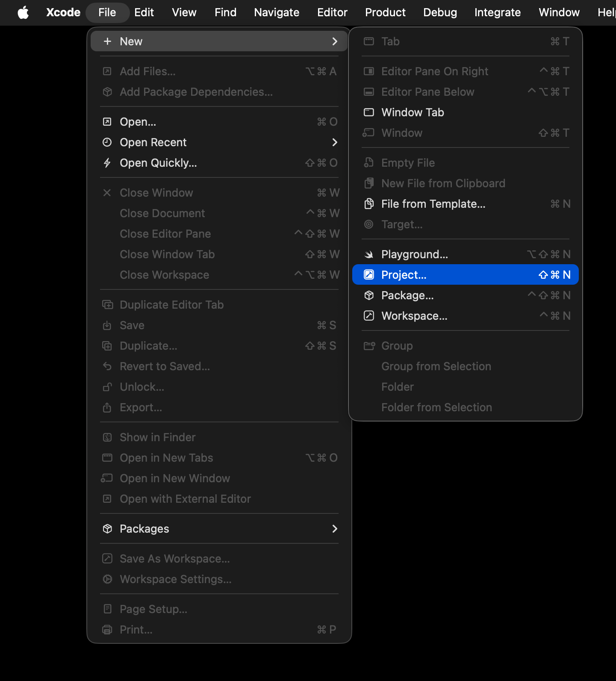The width and height of the screenshot is (616, 681).
Task: Expand the Packages submenu chevron
Action: (x=335, y=529)
